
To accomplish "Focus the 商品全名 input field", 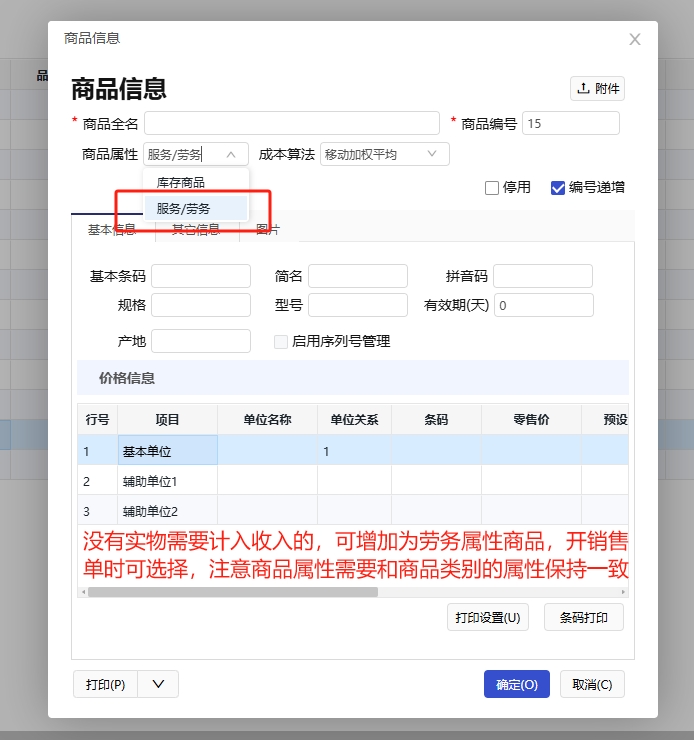I will pos(292,123).
